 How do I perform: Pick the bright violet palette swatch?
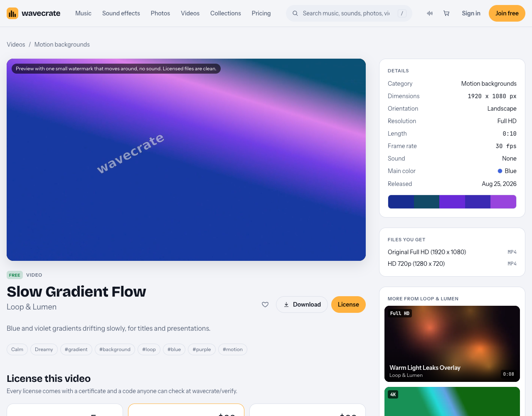[452, 202]
